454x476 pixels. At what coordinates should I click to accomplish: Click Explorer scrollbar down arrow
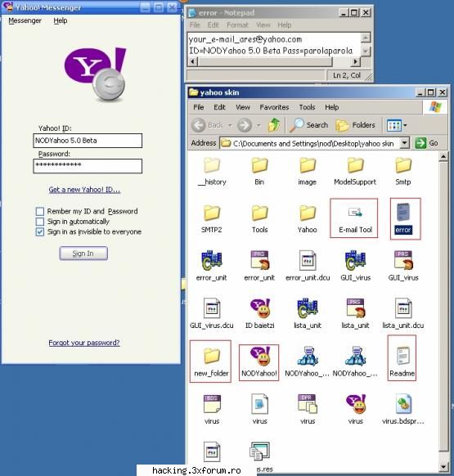443,466
